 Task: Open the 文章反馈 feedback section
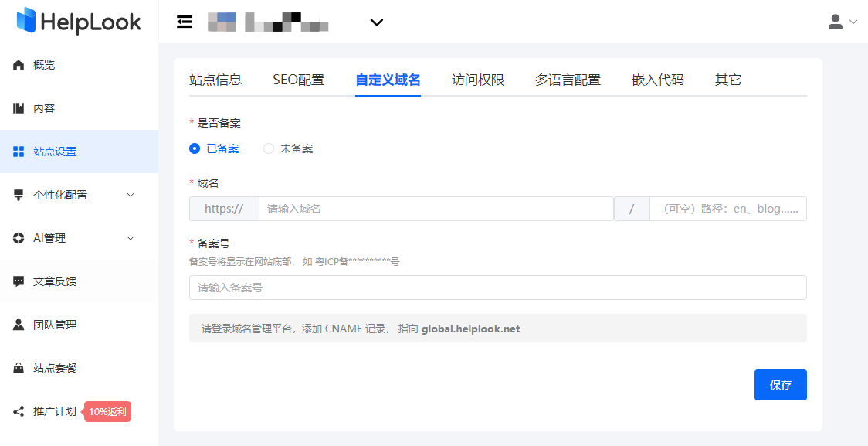pyautogui.click(x=19, y=281)
